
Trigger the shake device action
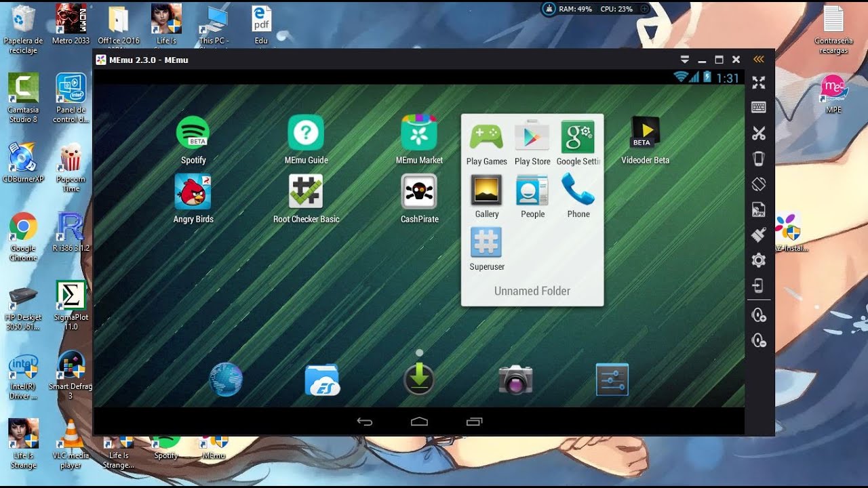[759, 159]
